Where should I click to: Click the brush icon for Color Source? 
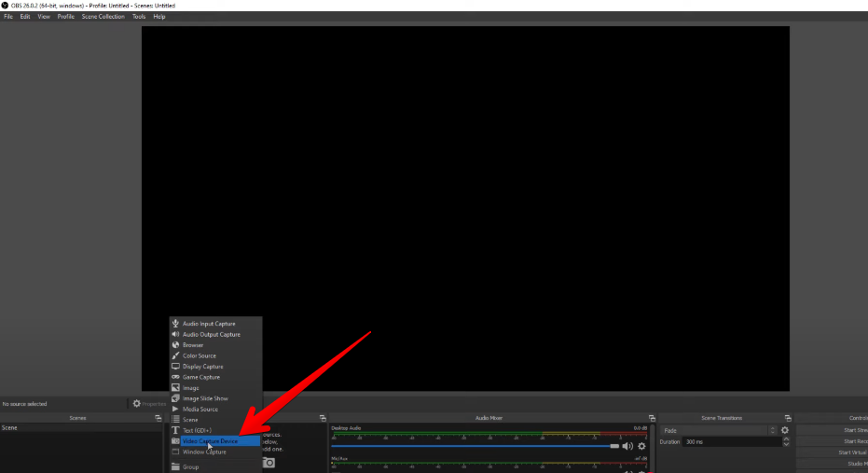coord(175,355)
